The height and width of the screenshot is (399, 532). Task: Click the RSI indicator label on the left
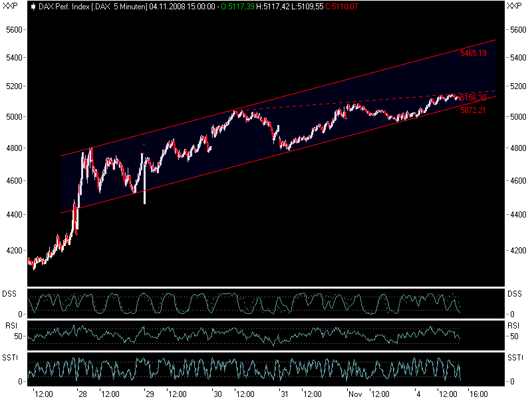(x=11, y=326)
